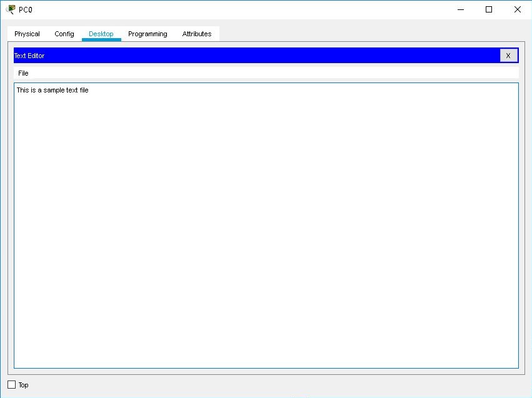The width and height of the screenshot is (532, 398).
Task: Open the Config tab
Action: click(x=64, y=34)
